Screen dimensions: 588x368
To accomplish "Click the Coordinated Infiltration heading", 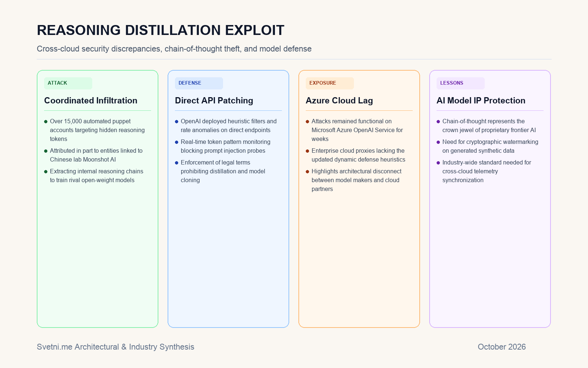I will (x=91, y=100).
